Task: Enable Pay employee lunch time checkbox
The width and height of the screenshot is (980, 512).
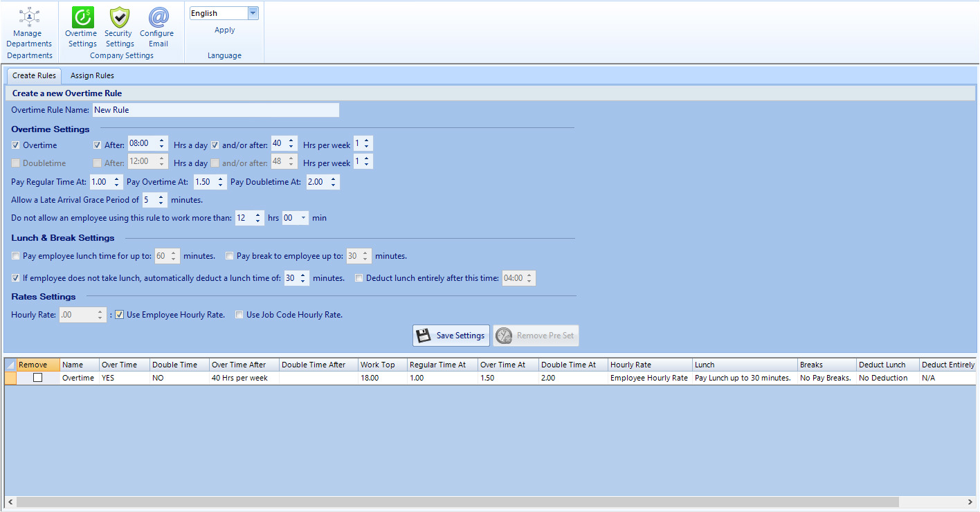Action: (x=16, y=256)
